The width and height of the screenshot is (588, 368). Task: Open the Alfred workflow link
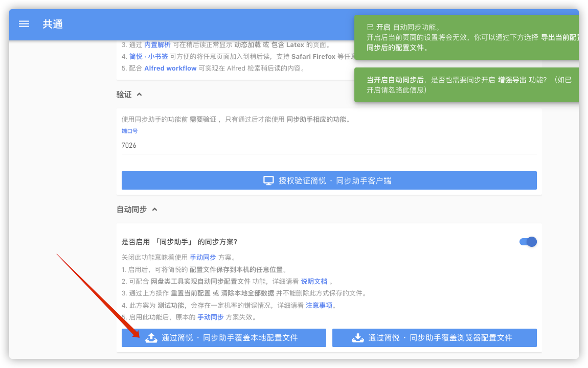click(170, 67)
